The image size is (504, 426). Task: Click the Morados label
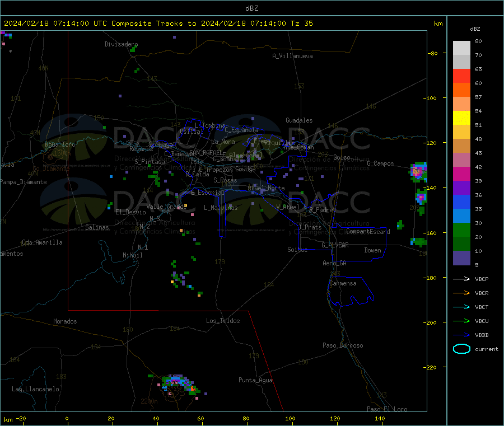coord(65,321)
